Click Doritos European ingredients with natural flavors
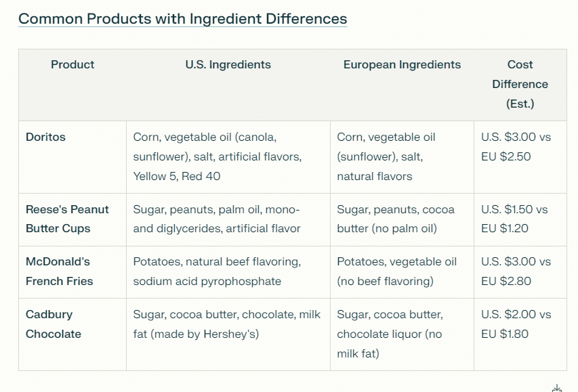The image size is (578, 392). coord(386,156)
